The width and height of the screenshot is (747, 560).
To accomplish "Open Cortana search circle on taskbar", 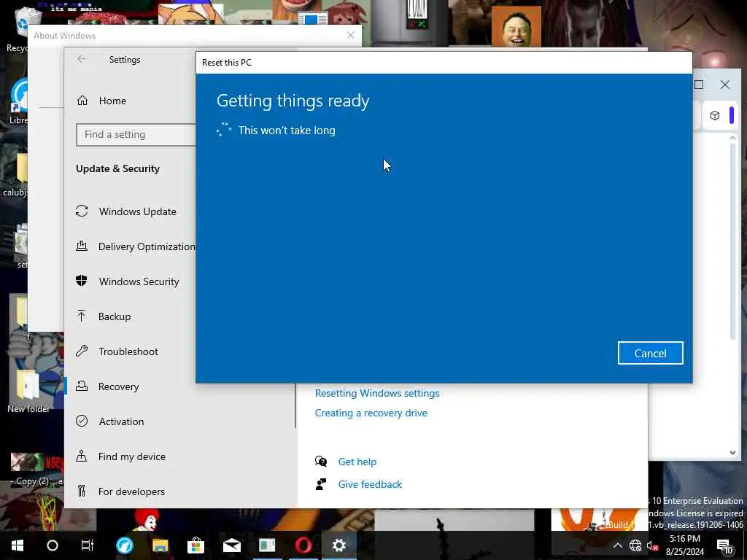I will click(x=53, y=545).
